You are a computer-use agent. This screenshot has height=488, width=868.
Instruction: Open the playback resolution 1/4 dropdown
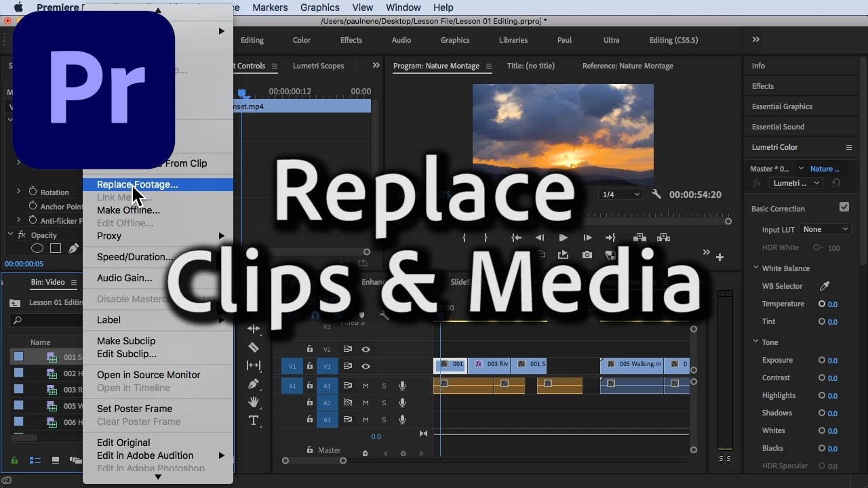[x=621, y=195]
